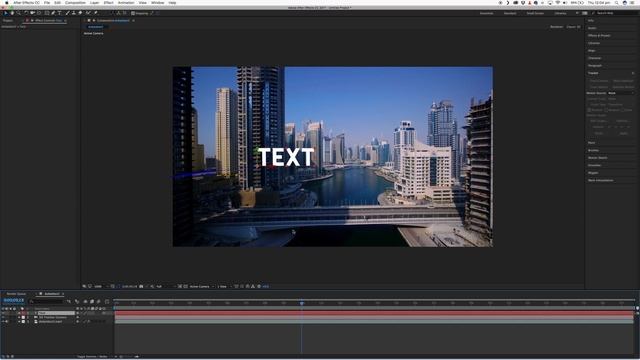Enable the Snapping checkbox in toolbar

(x=133, y=13)
